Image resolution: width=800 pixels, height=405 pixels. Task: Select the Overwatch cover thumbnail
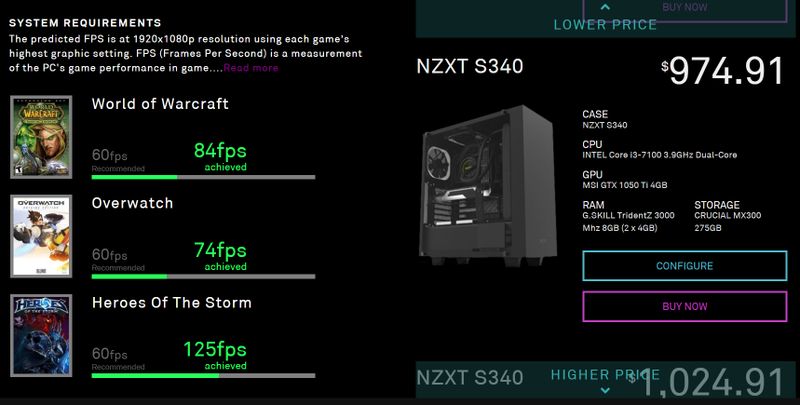[41, 236]
